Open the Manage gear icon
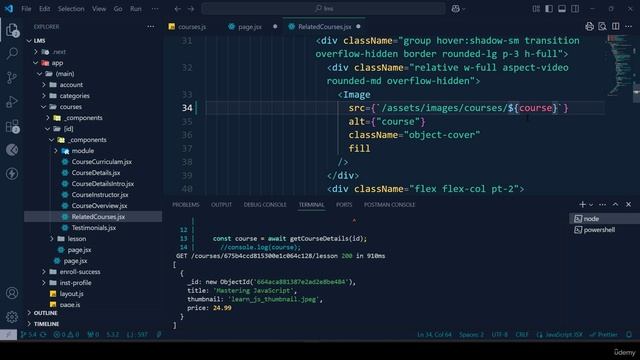This screenshot has height=360, width=640. [12, 317]
